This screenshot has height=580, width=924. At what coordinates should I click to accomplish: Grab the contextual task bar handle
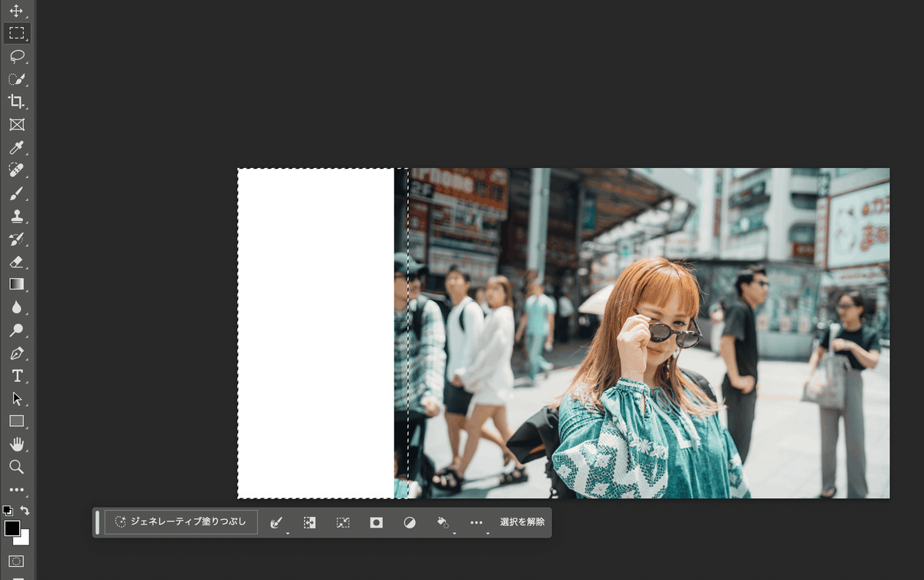(98, 522)
